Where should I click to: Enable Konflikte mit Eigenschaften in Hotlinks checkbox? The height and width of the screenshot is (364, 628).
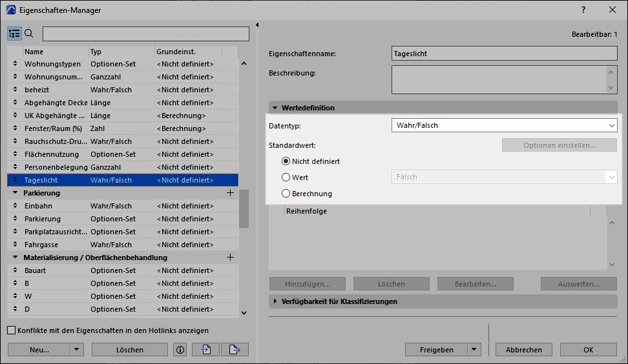[12, 330]
